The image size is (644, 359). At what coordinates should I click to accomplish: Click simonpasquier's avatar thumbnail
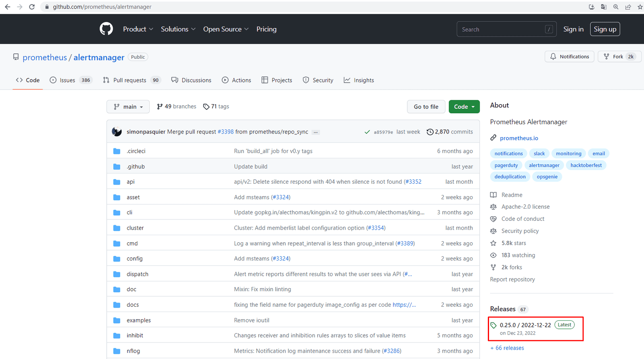[x=117, y=131]
